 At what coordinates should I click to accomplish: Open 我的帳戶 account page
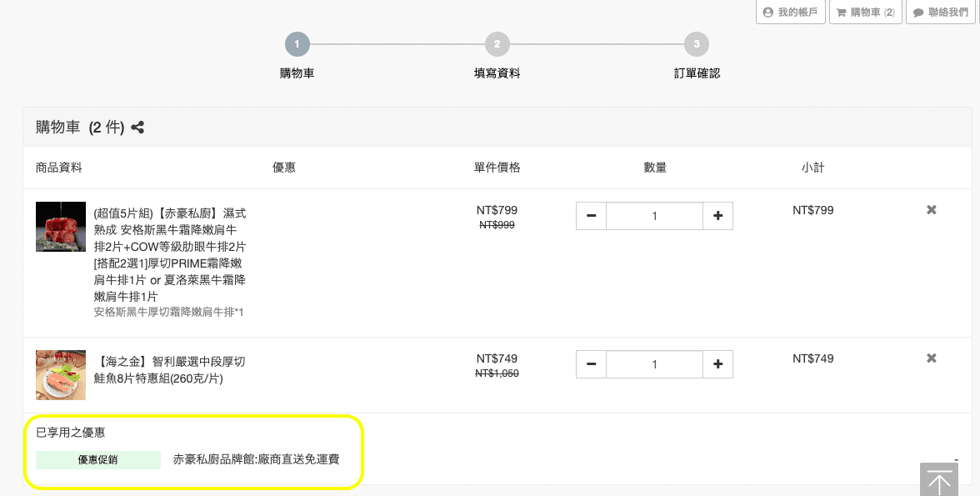tap(790, 13)
